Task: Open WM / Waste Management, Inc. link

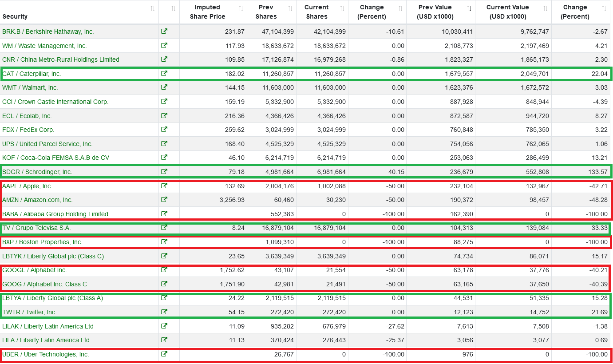Action: [x=44, y=46]
